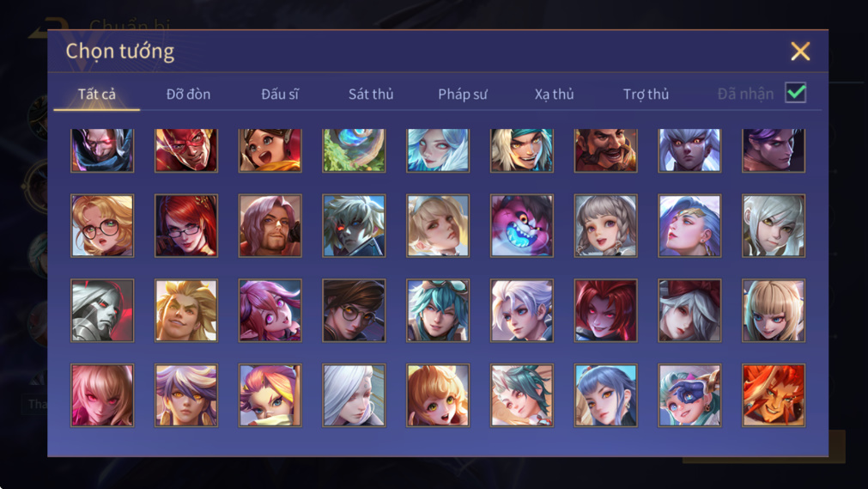Select the Tất cả tab

coord(97,95)
